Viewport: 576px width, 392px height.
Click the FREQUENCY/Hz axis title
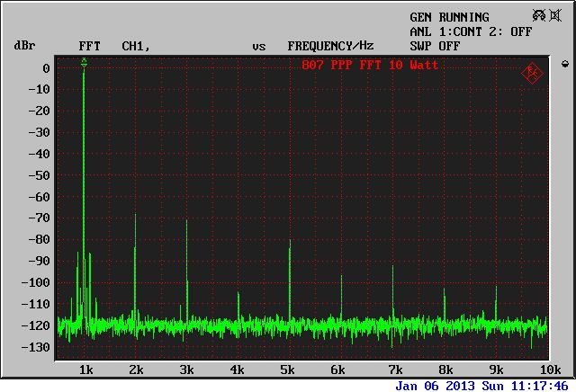[x=330, y=45]
